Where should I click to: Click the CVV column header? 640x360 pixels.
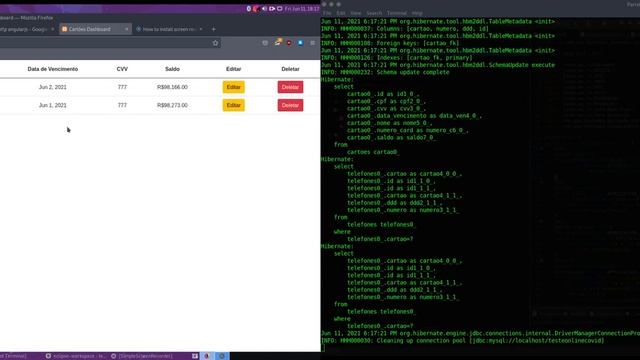click(122, 69)
